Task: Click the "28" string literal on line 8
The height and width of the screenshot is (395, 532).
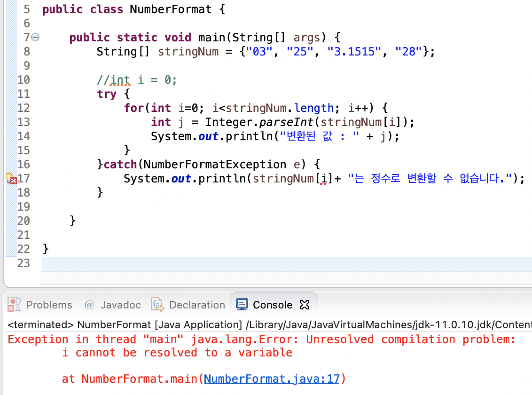Action: 409,52
